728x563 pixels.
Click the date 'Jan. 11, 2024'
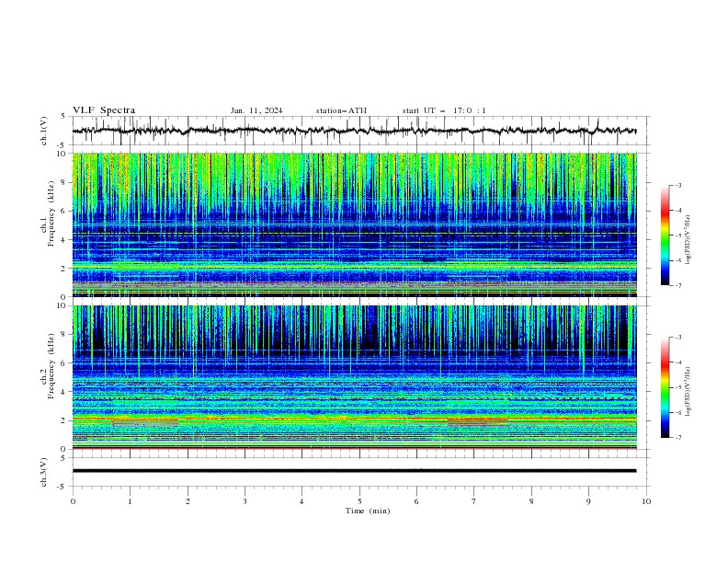[256, 110]
